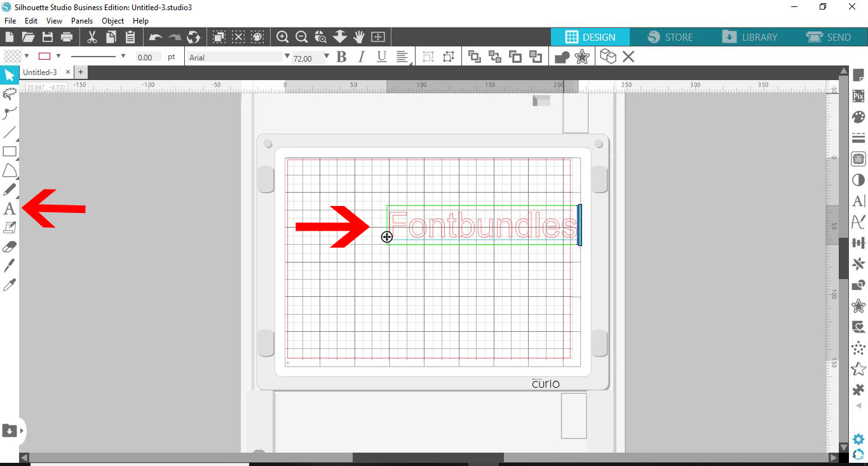This screenshot has width=868, height=466.
Task: Close the Untitled-3 document tab
Action: (x=68, y=72)
